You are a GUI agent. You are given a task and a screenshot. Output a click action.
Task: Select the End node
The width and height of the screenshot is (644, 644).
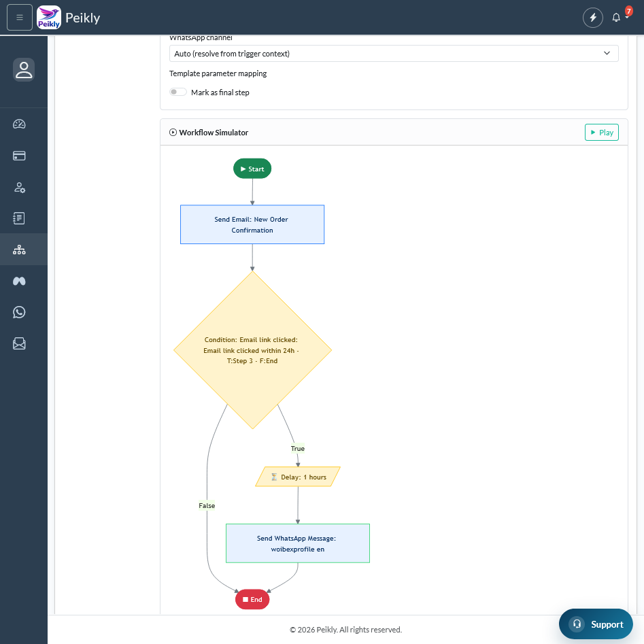click(252, 599)
